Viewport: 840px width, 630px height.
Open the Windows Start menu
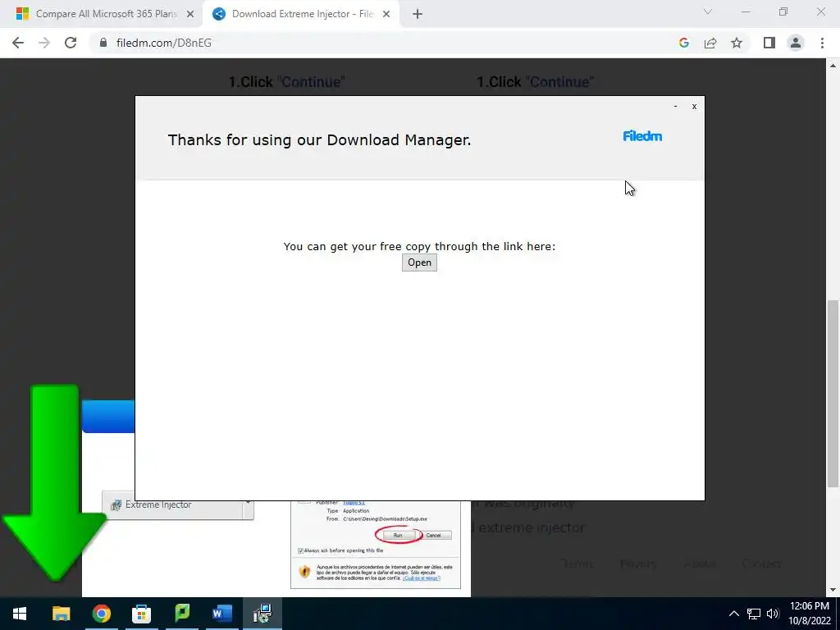point(20,614)
